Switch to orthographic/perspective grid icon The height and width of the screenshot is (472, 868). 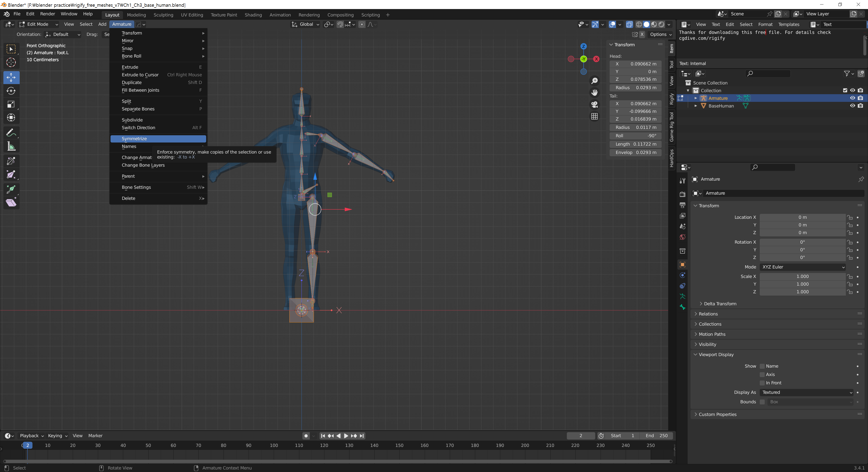[595, 116]
